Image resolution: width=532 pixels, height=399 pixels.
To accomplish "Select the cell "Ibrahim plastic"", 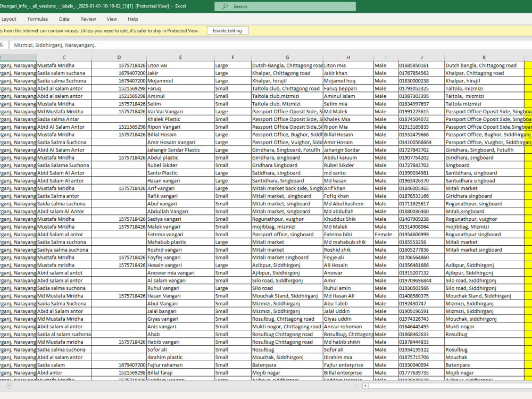I will 180,358.
